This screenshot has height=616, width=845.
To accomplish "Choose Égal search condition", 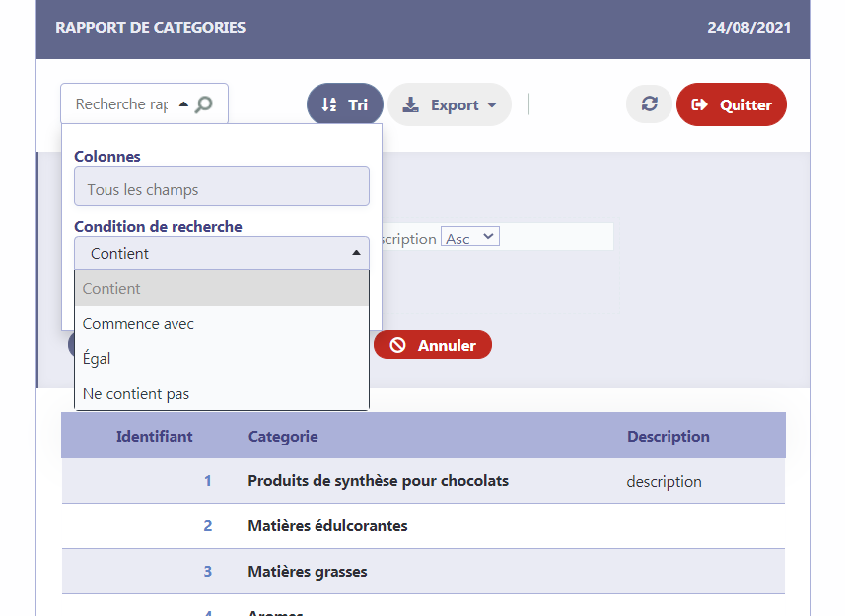I will 222,359.
